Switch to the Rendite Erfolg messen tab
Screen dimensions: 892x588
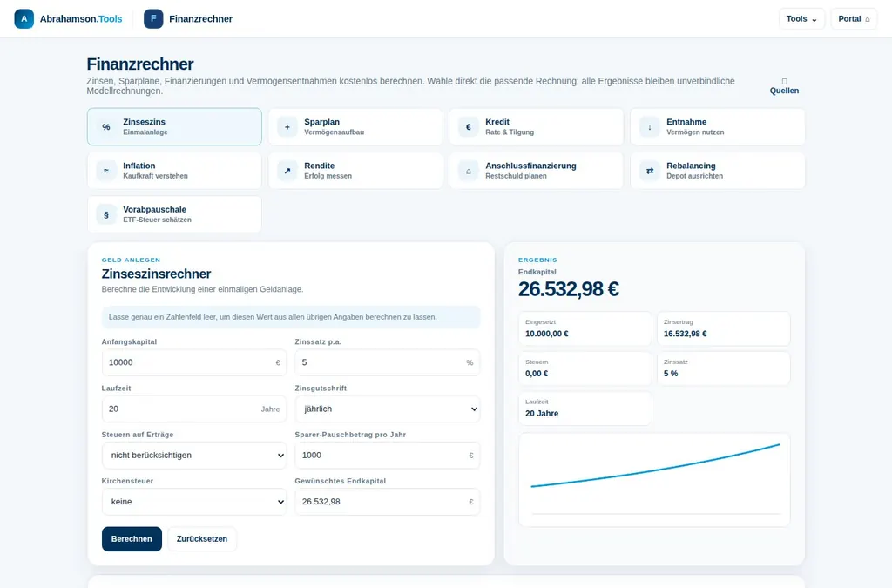(x=355, y=171)
